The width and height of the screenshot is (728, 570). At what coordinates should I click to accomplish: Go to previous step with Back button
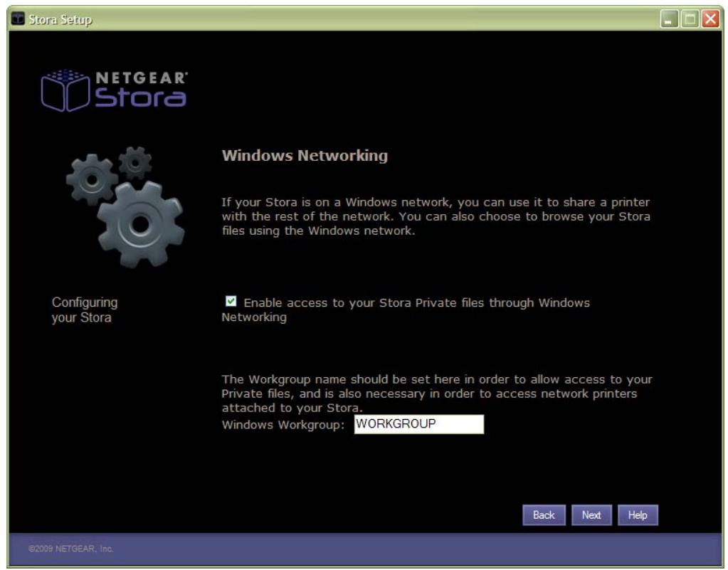(544, 514)
